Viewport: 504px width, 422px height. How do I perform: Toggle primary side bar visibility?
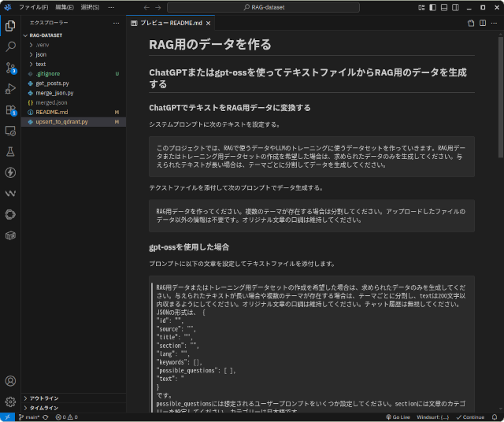click(432, 7)
